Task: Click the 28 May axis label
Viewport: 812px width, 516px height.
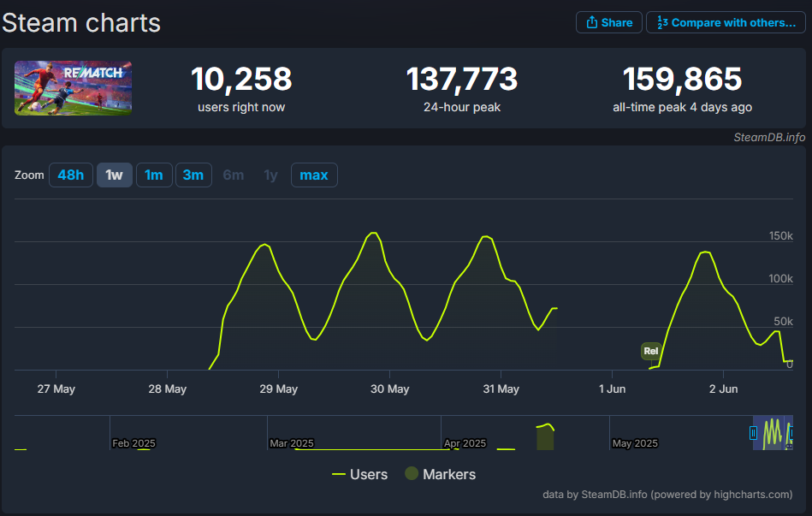Action: coord(167,389)
